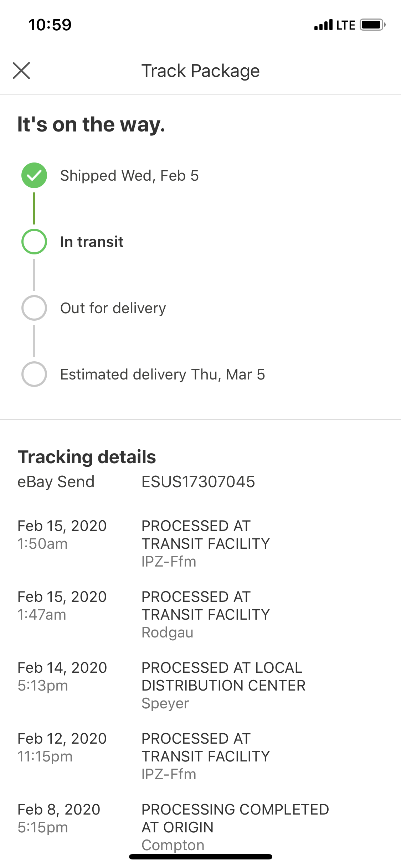Tap the Estimated delivery status circle
The width and height of the screenshot is (401, 868).
point(34,374)
